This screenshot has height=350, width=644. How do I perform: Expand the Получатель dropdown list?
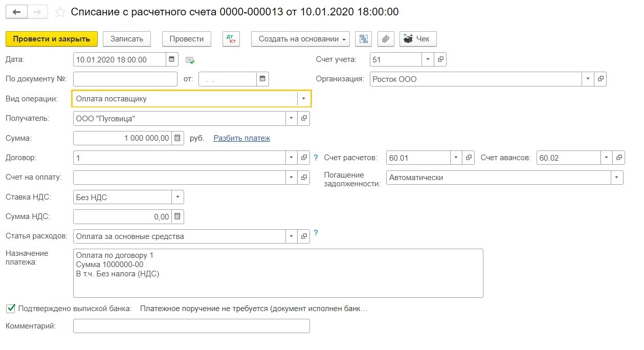pyautogui.click(x=292, y=118)
